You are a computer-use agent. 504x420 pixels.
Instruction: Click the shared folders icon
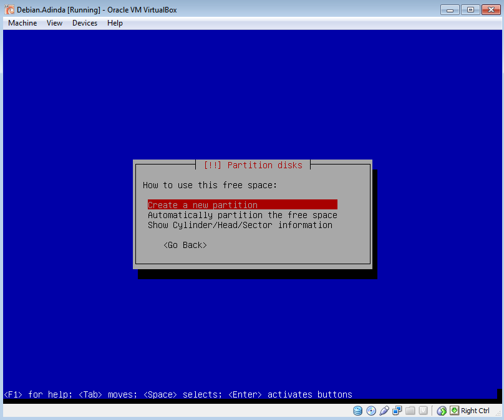click(x=410, y=411)
